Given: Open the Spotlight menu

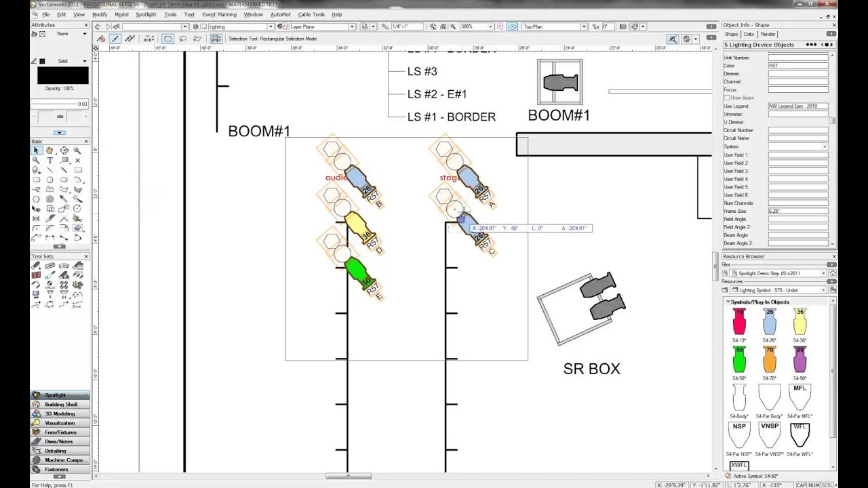Looking at the screenshot, I should (x=146, y=14).
